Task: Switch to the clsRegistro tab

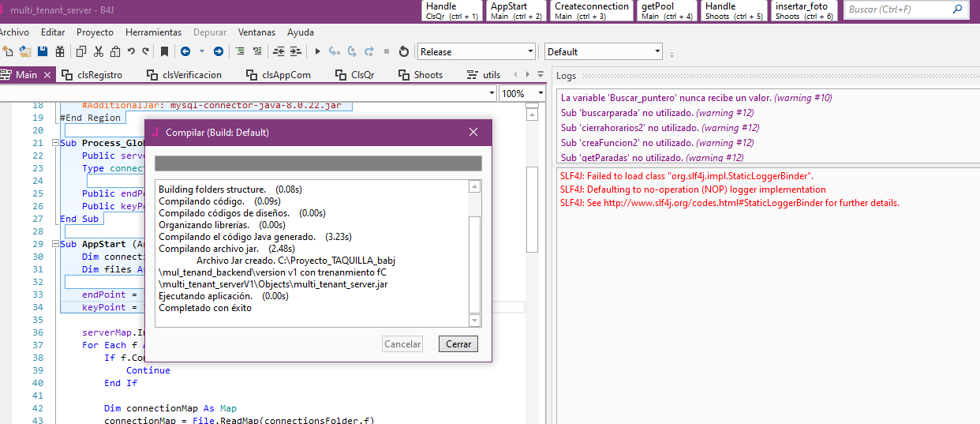Action: click(92, 75)
